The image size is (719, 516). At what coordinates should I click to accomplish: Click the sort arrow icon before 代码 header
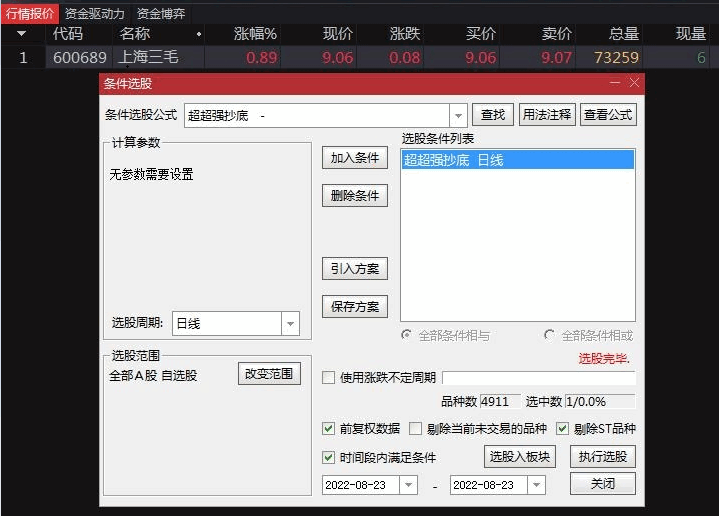(21, 33)
